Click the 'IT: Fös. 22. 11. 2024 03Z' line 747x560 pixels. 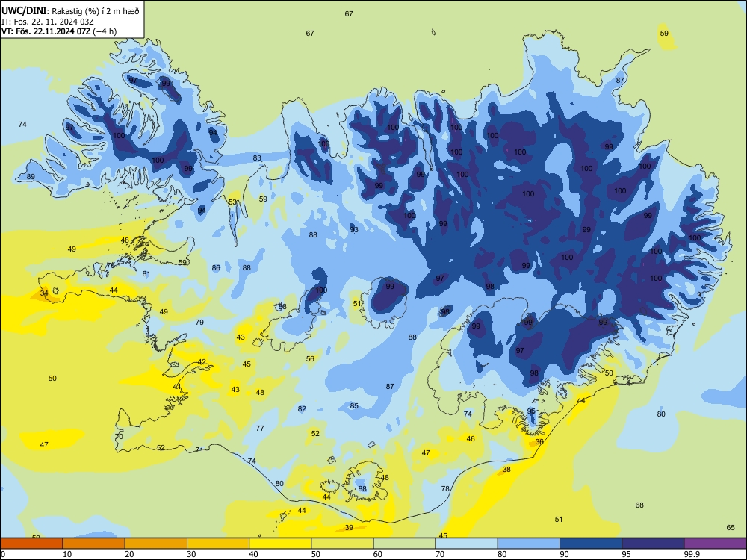[46, 22]
